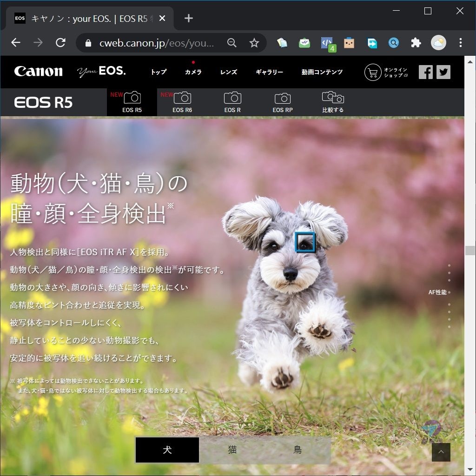This screenshot has height=476, width=476.
Task: Close the Canon your EOS tab
Action: tap(162, 19)
